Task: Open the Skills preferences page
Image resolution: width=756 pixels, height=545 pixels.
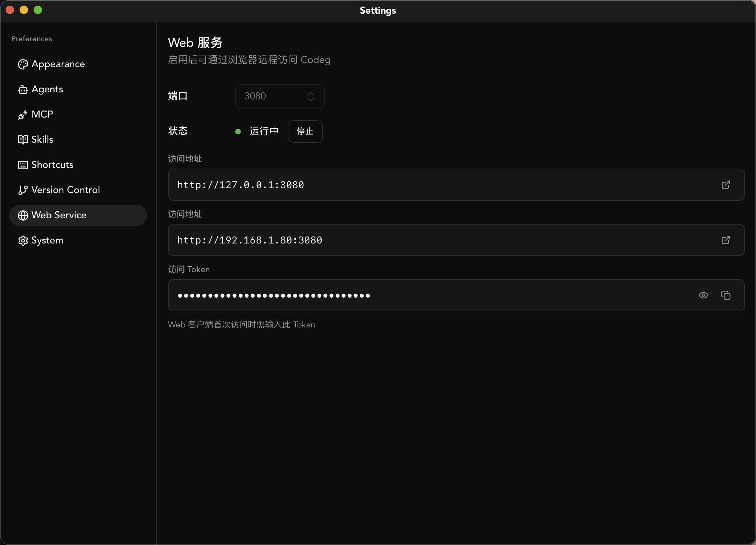Action: 78,140
